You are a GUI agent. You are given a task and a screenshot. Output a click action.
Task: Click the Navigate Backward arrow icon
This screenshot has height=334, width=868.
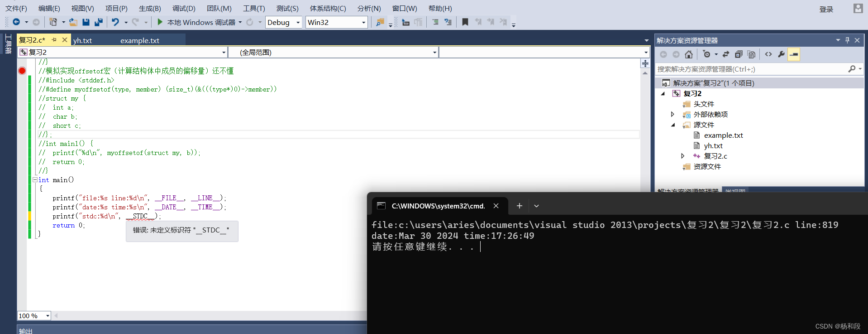pyautogui.click(x=16, y=22)
